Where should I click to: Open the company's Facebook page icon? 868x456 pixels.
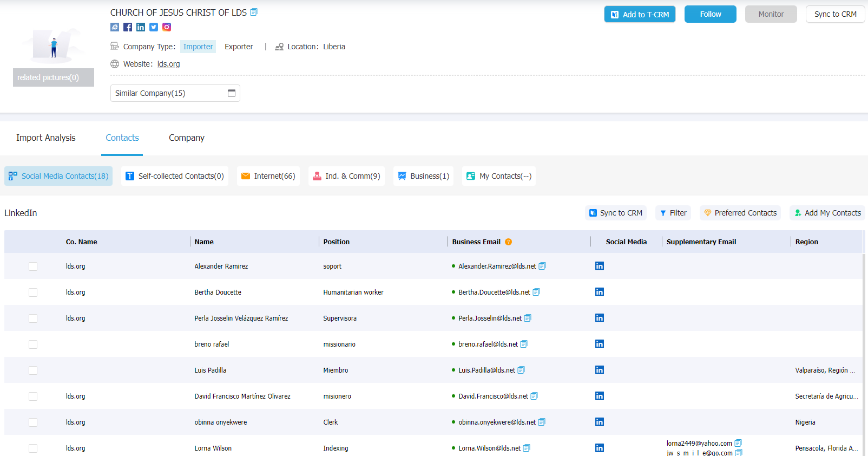tap(128, 27)
